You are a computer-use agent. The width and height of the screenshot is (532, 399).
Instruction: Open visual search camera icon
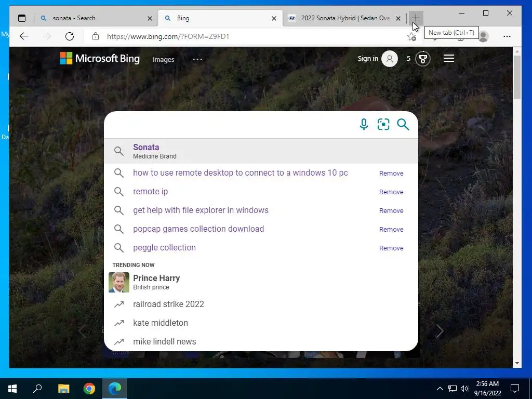tap(383, 124)
